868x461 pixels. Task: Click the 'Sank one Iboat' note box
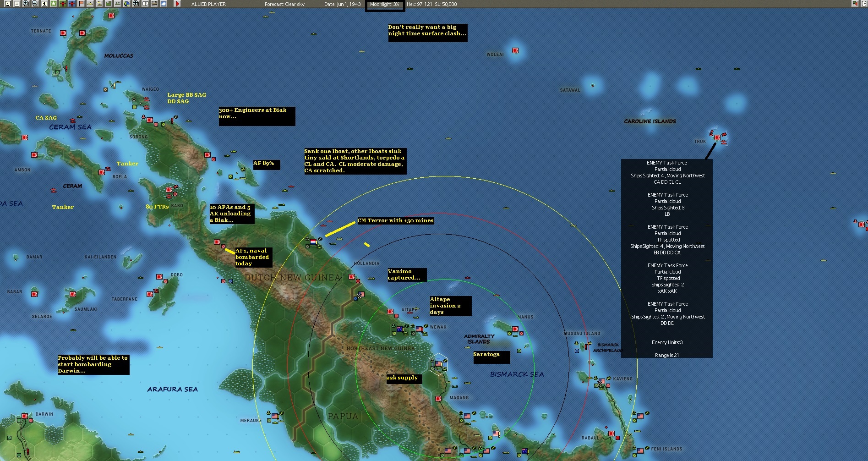click(355, 161)
